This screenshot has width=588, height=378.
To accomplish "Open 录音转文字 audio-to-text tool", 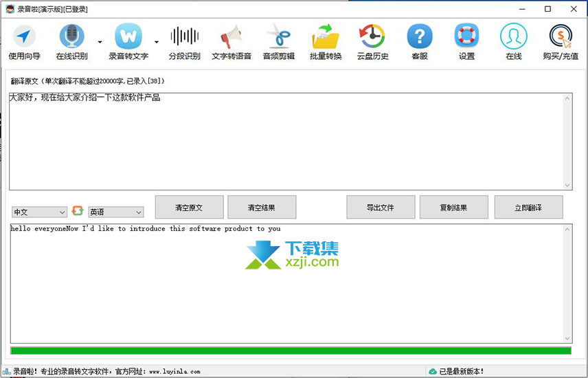I will click(128, 42).
